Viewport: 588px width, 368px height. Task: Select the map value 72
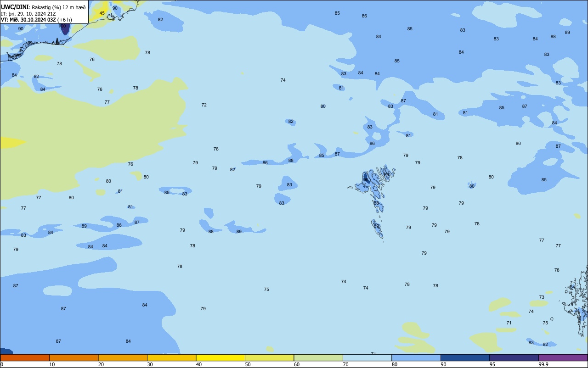[204, 105]
